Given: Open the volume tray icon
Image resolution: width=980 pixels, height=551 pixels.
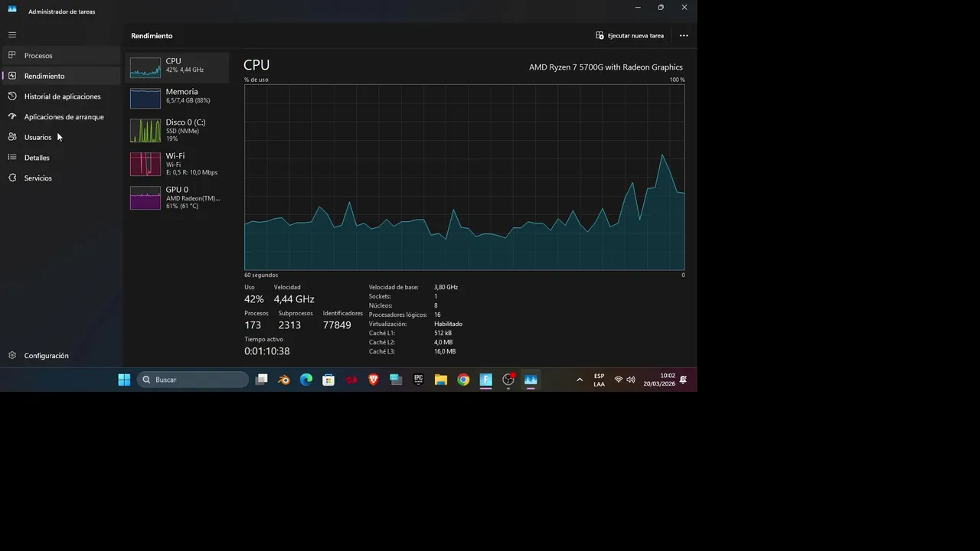Looking at the screenshot, I should (x=631, y=380).
